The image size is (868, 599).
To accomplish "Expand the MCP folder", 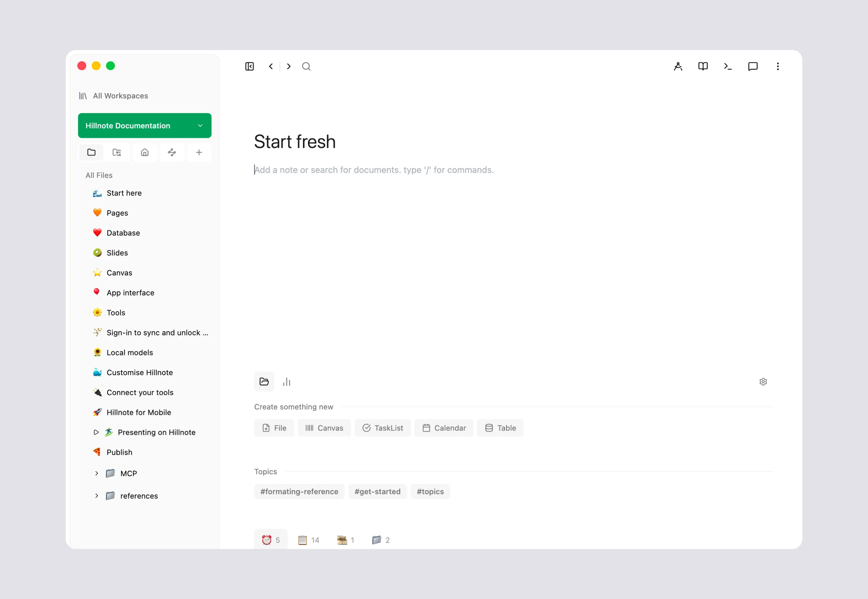I will point(96,473).
